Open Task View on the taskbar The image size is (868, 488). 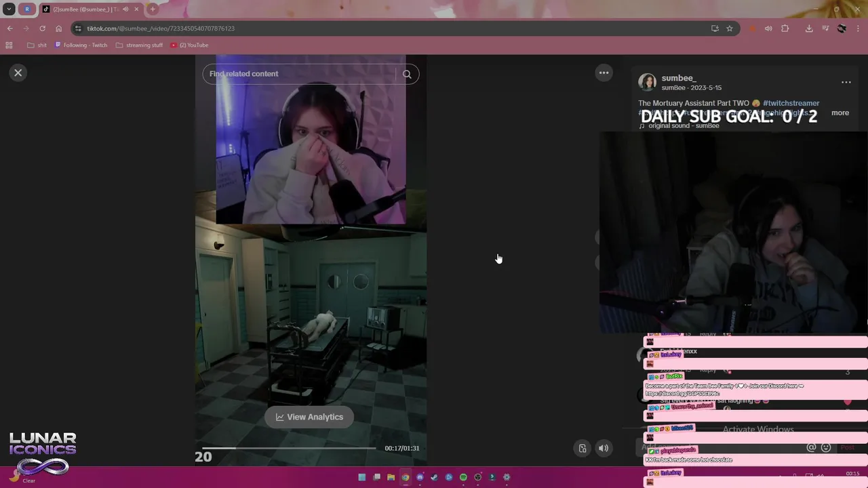[376, 477]
